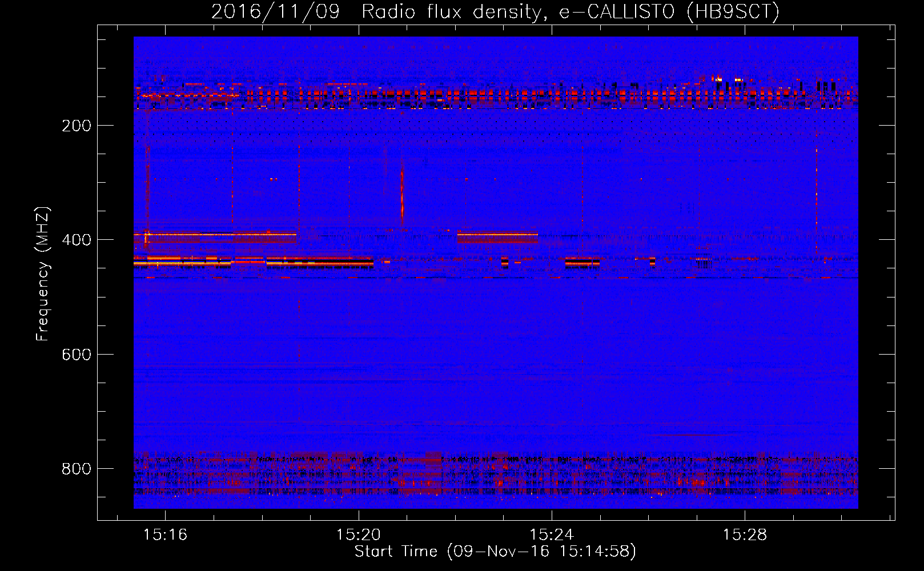Click the "Frequency (MHZ)" axis label
Viewport: 924px width, 571px height.
tap(43, 274)
